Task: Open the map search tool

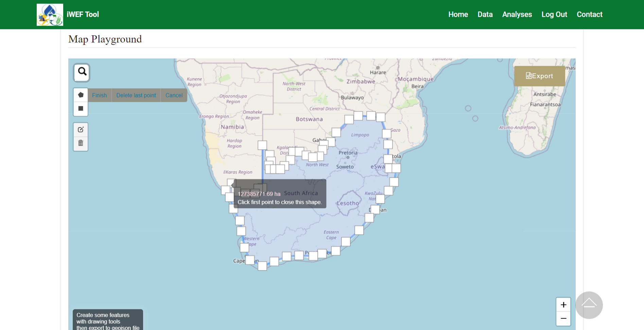Action: click(x=81, y=72)
